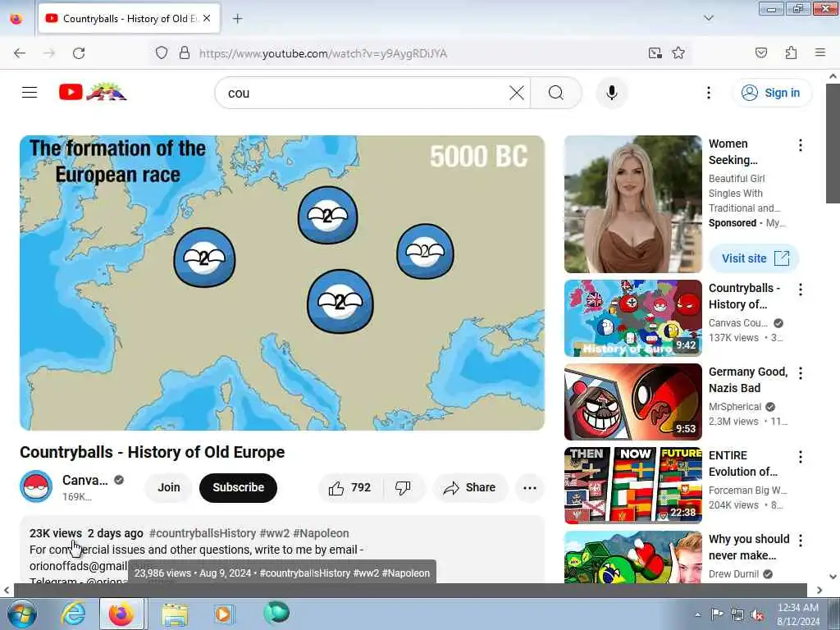Viewport: 840px width, 630px height.
Task: View site security padlock info
Action: [185, 53]
